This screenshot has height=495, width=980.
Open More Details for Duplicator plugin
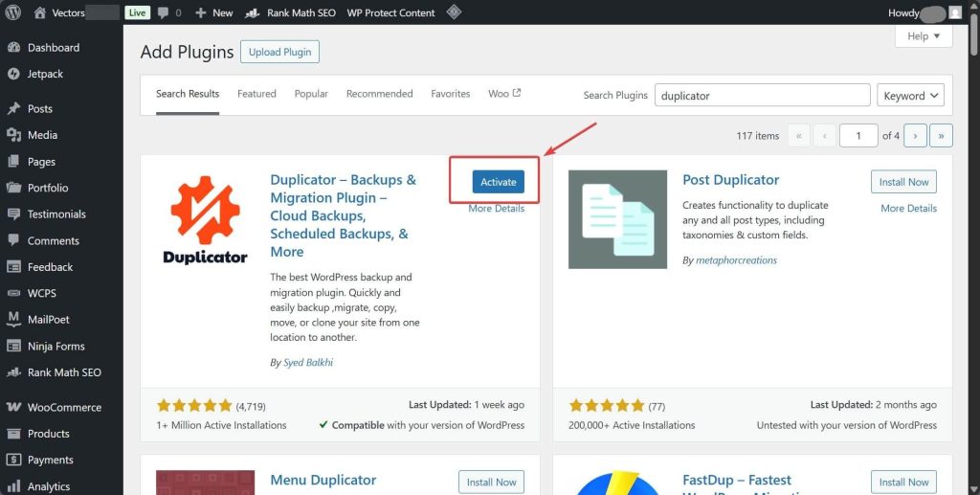point(497,208)
